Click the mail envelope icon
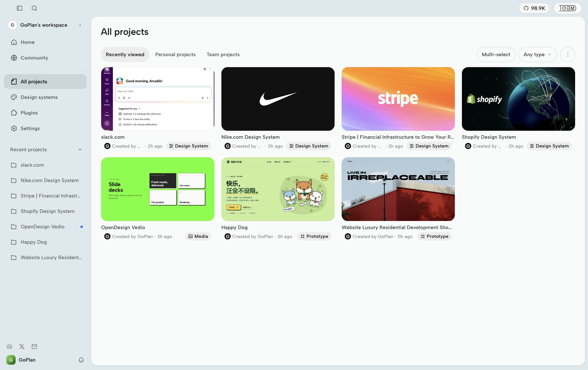Screen dimensions: 588x370 click(x=34, y=346)
